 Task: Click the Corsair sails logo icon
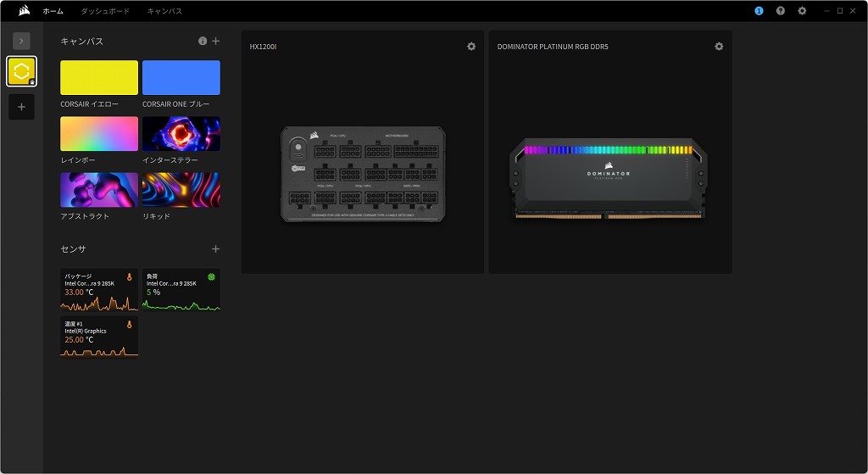tap(25, 10)
